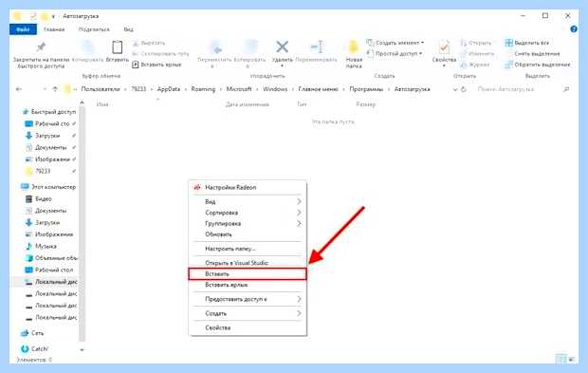Click Открыть in the ribbon's Открыть group
This screenshot has width=588, height=373.
click(x=475, y=43)
